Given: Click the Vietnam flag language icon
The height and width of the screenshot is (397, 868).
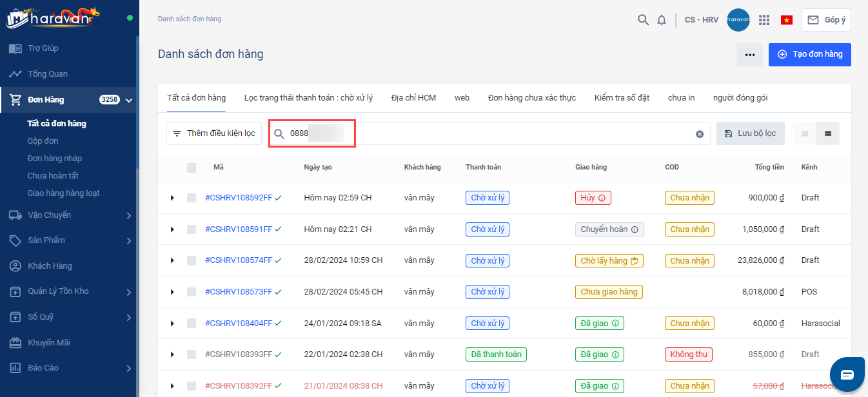Looking at the screenshot, I should click(x=787, y=20).
